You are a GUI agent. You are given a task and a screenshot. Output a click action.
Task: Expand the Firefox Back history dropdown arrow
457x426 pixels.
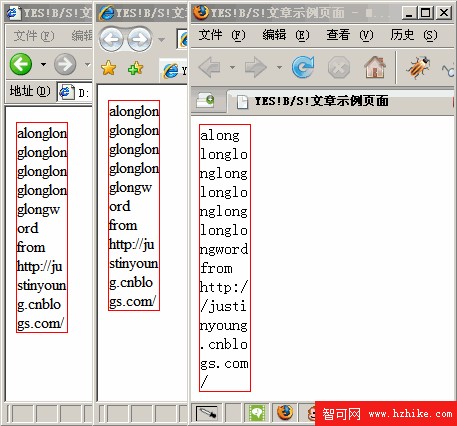tap(232, 67)
